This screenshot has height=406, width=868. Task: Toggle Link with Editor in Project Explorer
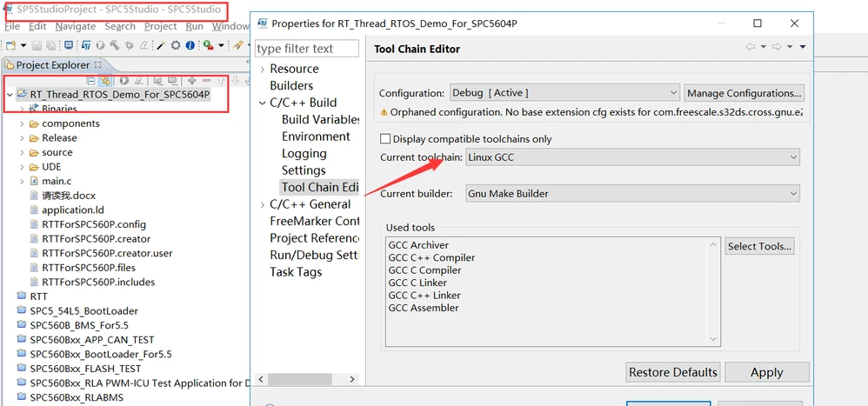[x=105, y=81]
